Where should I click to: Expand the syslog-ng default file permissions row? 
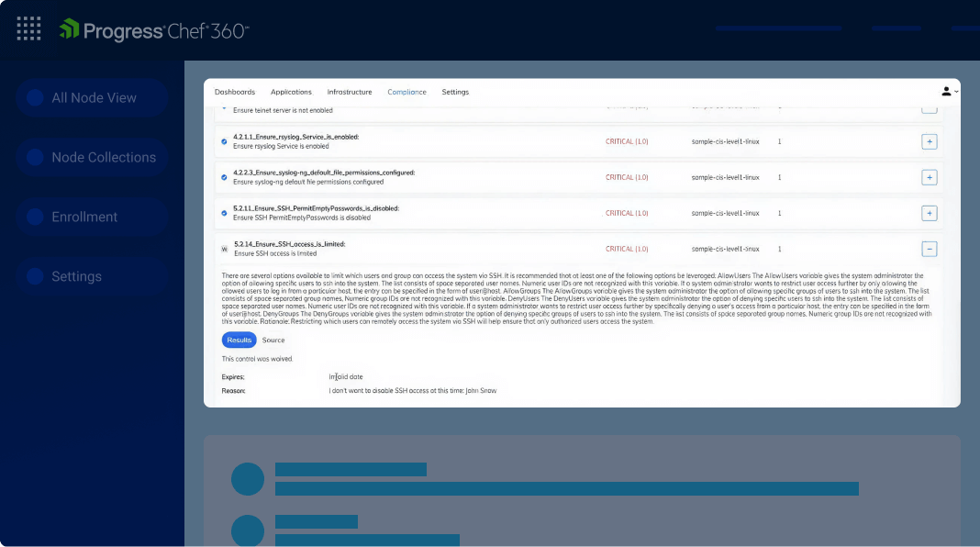(929, 177)
